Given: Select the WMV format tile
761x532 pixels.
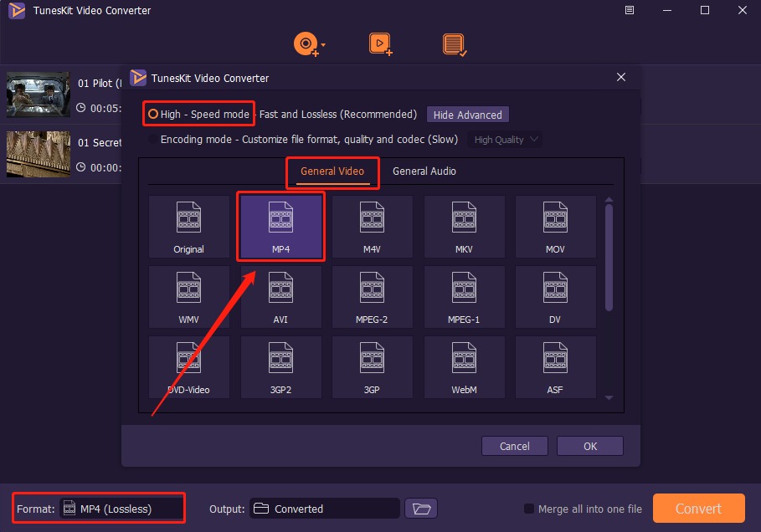Looking at the screenshot, I should 189,297.
